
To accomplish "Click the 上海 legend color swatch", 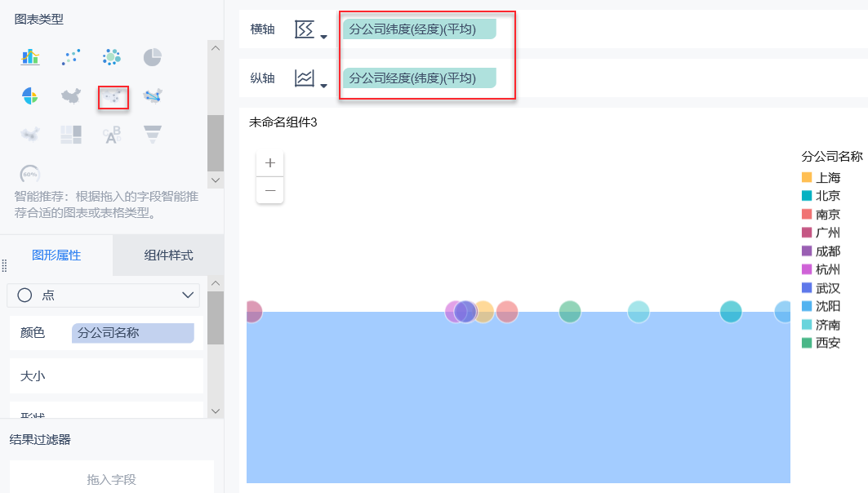I will pyautogui.click(x=807, y=177).
